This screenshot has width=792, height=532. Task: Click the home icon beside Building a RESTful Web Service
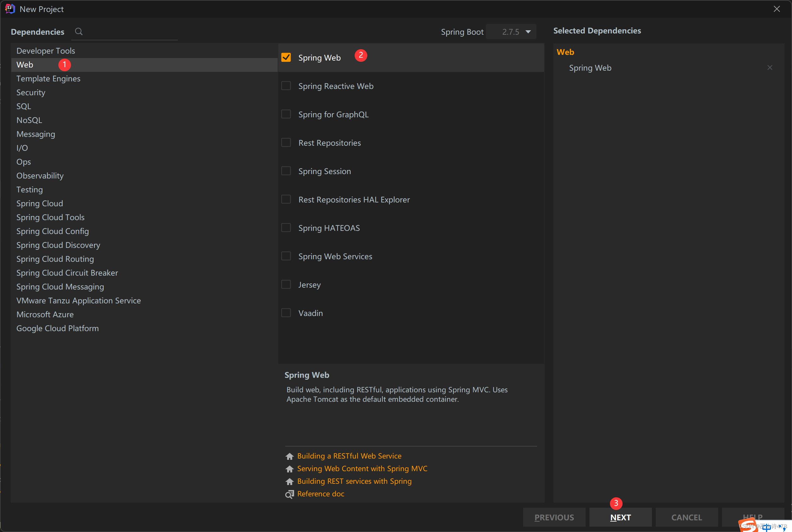[289, 456]
